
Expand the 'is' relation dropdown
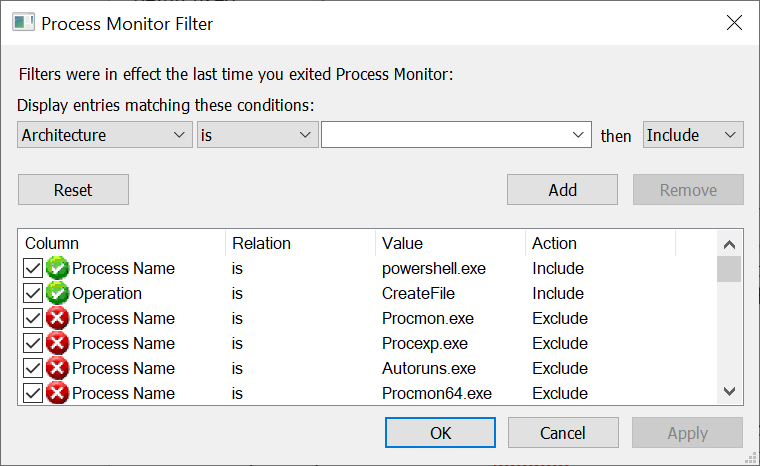[x=257, y=135]
